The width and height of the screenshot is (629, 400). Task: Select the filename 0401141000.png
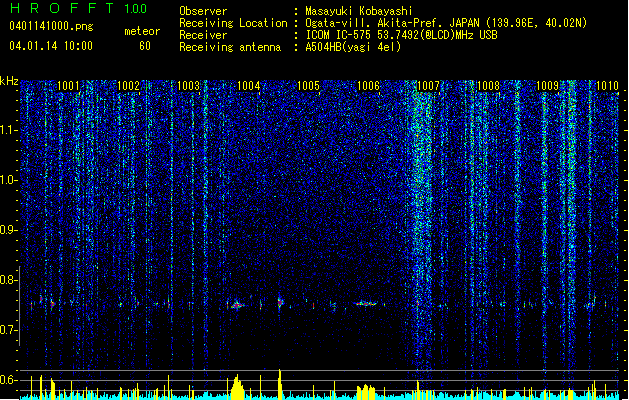tap(51, 26)
